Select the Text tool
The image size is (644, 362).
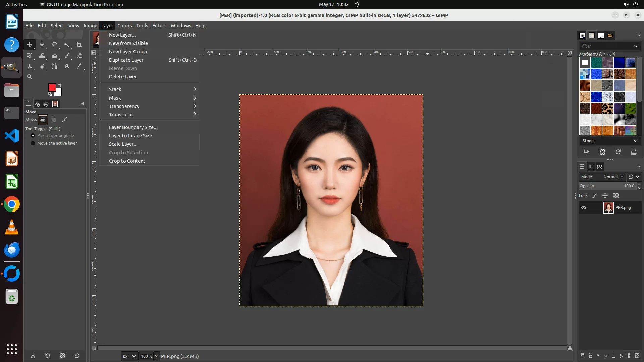click(67, 66)
